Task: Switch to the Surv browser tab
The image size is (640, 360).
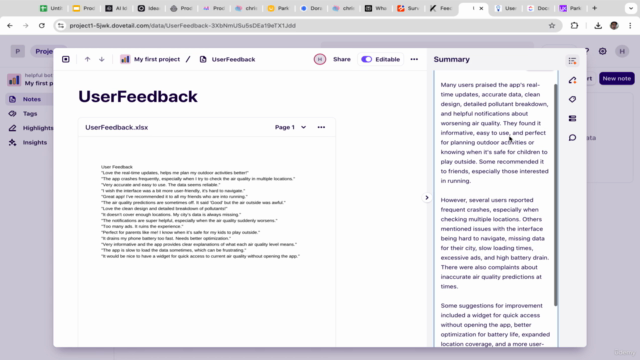Action: 408,8
